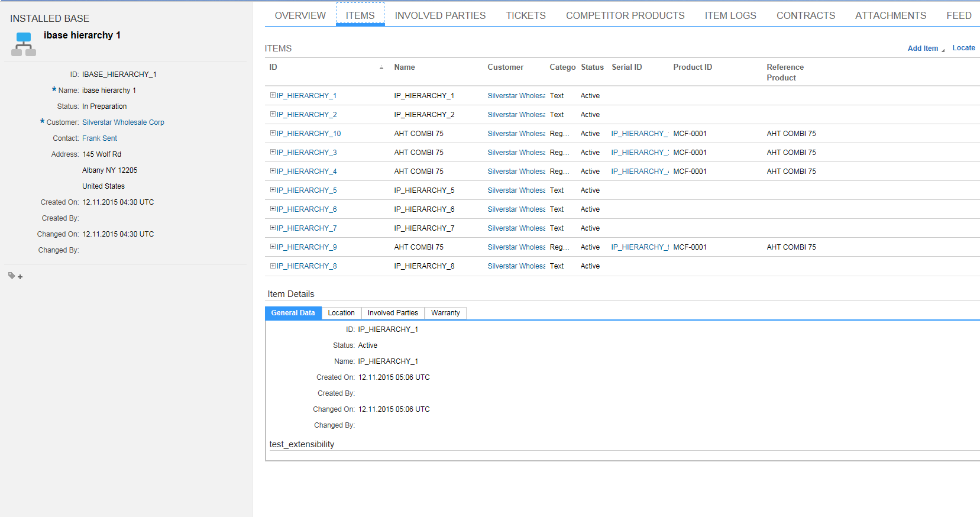The height and width of the screenshot is (517, 980).
Task: Select the Warranty item details tab
Action: click(445, 313)
